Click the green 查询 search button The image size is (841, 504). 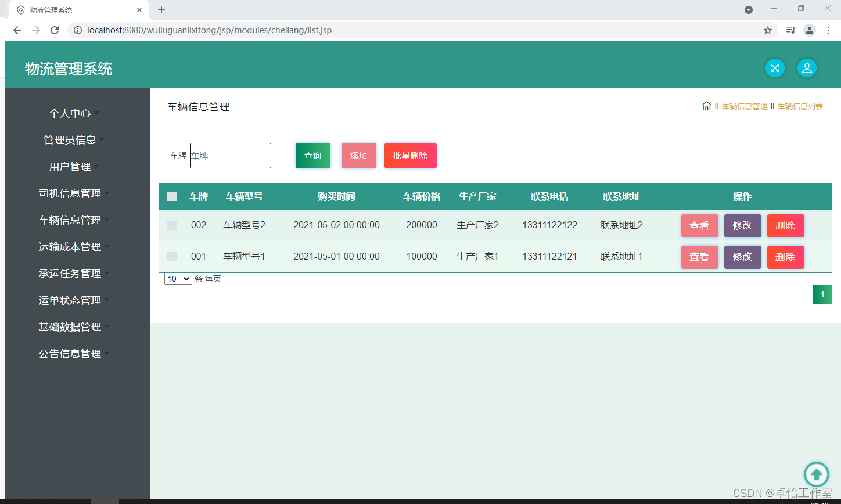point(312,155)
